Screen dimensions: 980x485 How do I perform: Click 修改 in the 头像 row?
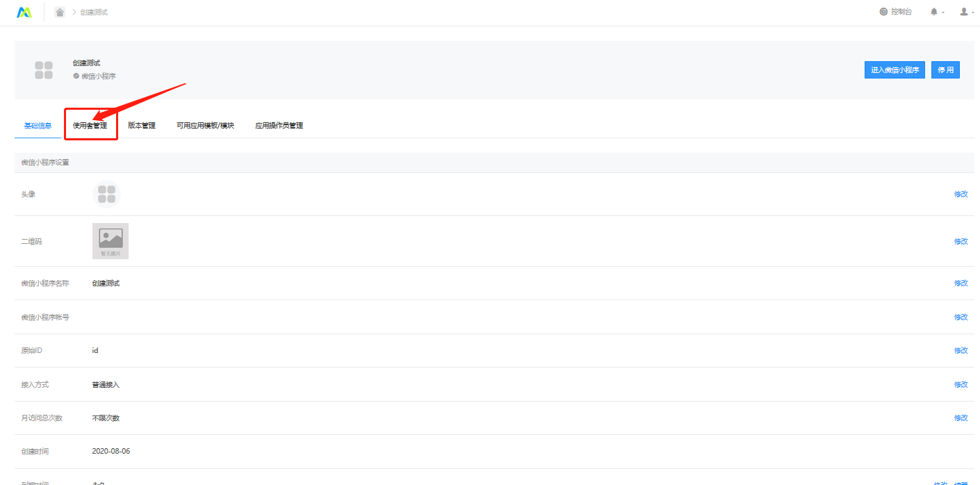(x=961, y=195)
